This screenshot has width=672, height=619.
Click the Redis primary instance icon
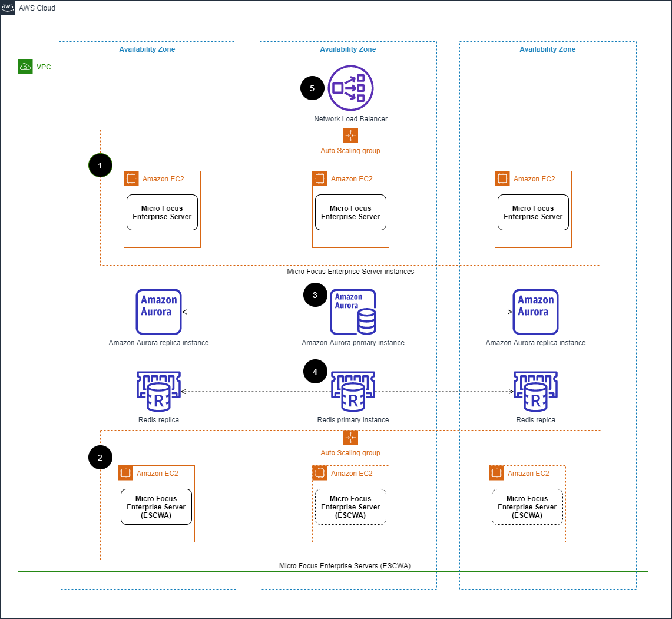click(353, 390)
